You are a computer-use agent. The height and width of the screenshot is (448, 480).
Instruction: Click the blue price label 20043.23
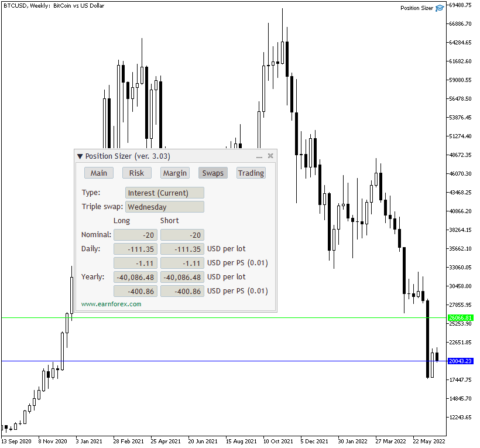click(x=460, y=361)
